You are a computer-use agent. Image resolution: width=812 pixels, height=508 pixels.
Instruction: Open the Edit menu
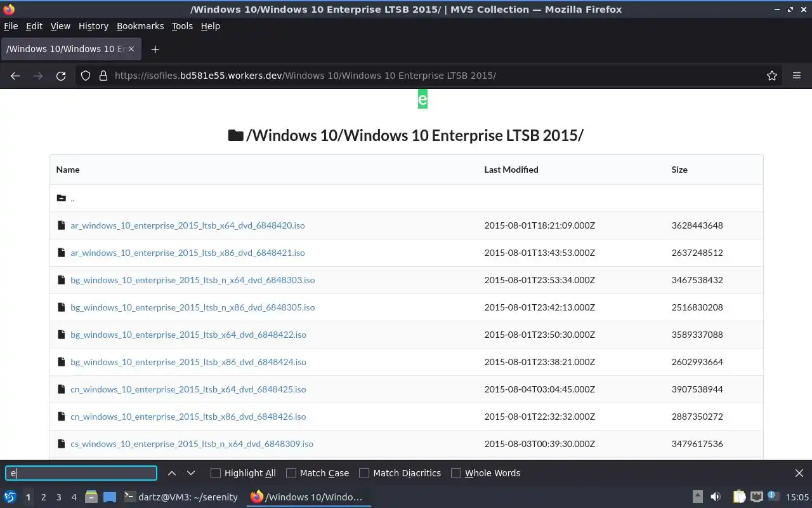34,26
